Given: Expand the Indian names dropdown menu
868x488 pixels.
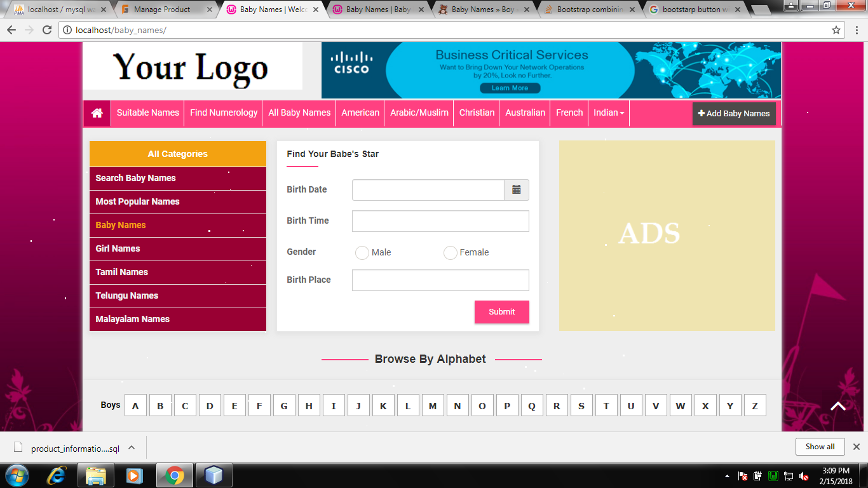Looking at the screenshot, I should (x=609, y=112).
